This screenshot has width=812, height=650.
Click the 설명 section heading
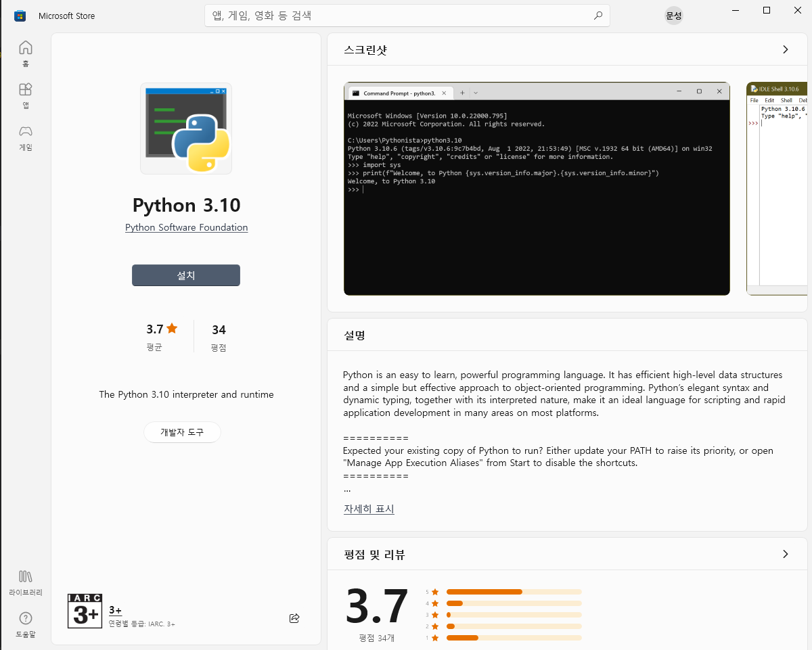(x=355, y=335)
